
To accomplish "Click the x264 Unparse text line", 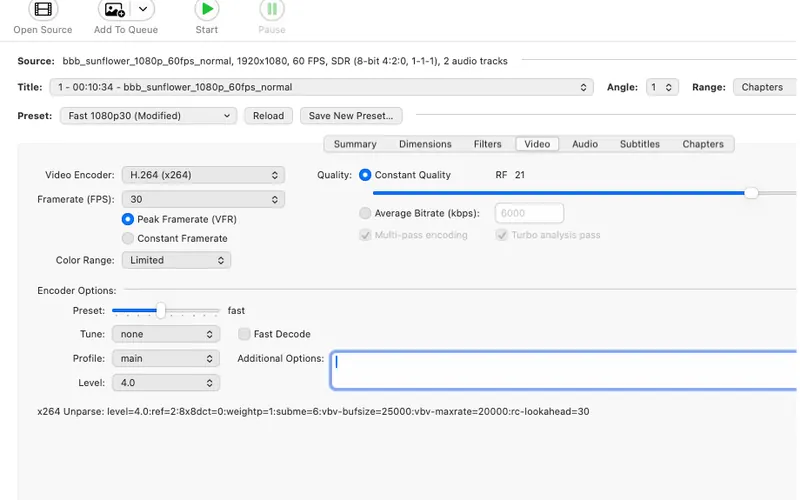I will [x=313, y=412].
